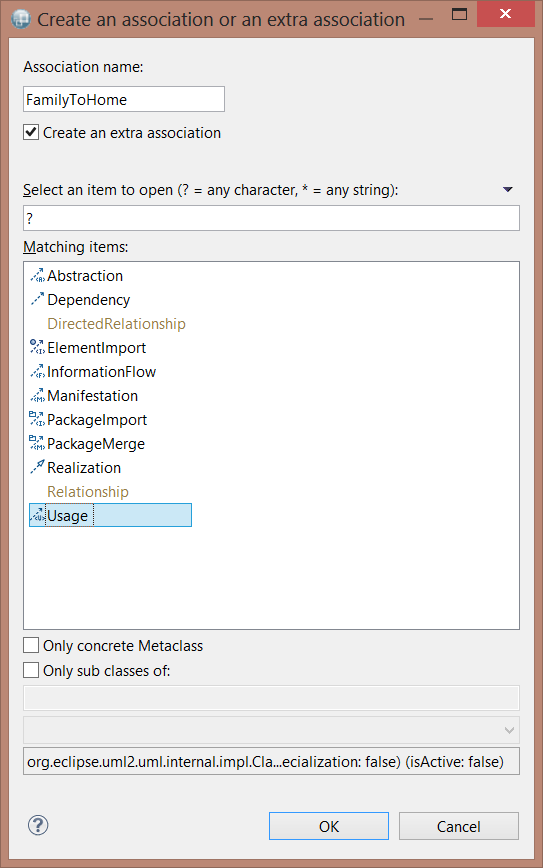Click the Association name text field

click(x=124, y=99)
